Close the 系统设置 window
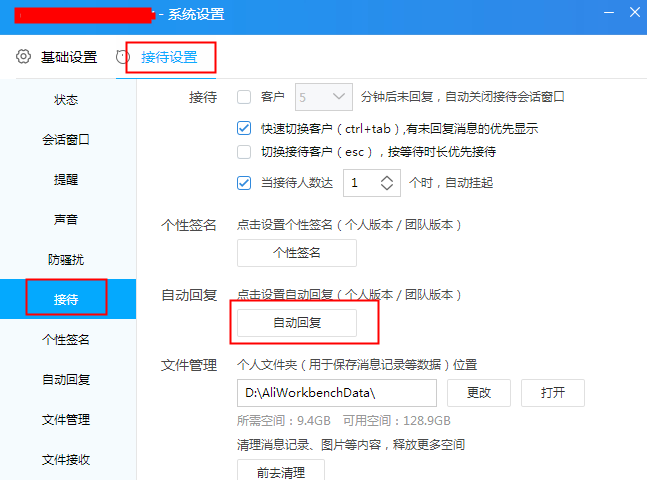Screen dimensions: 647x480 pyautogui.click(x=635, y=12)
